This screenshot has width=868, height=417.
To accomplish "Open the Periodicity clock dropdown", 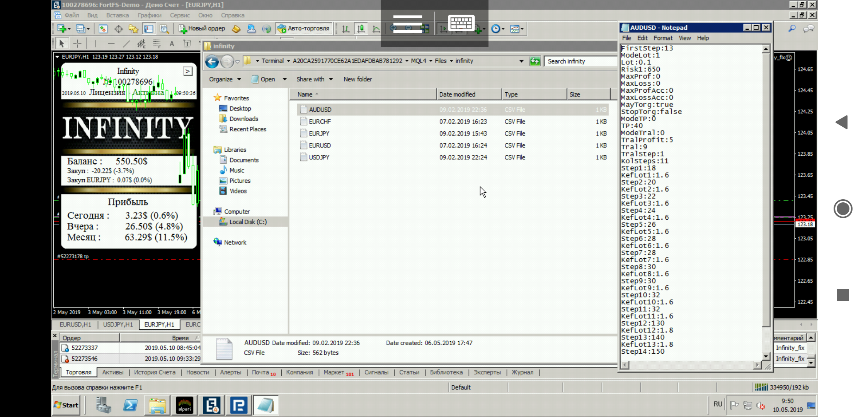I will click(498, 29).
